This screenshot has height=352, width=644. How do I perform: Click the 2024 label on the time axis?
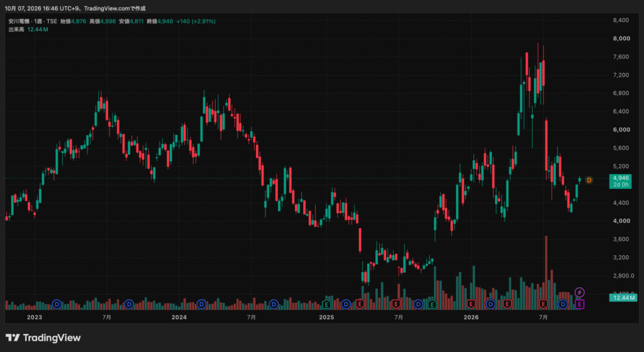(179, 317)
